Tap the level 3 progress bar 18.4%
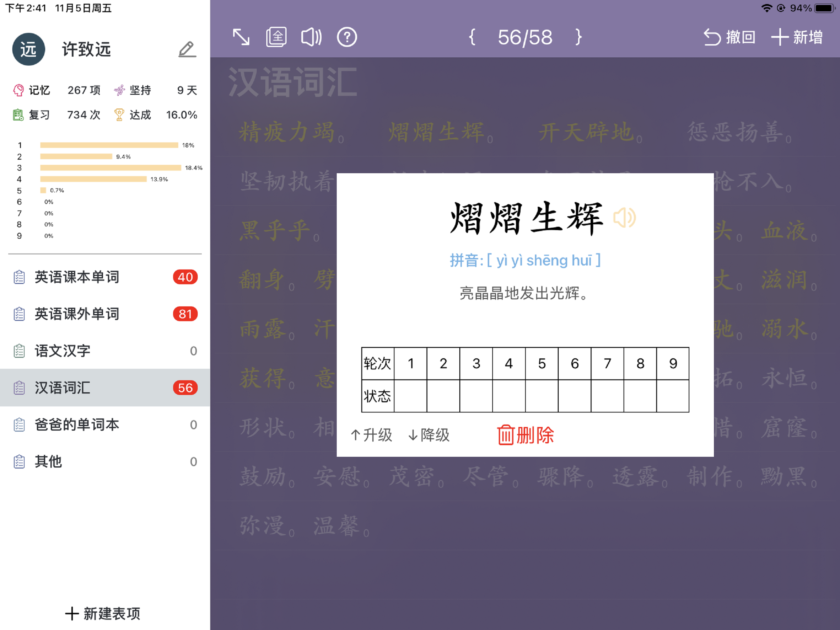 [x=110, y=168]
